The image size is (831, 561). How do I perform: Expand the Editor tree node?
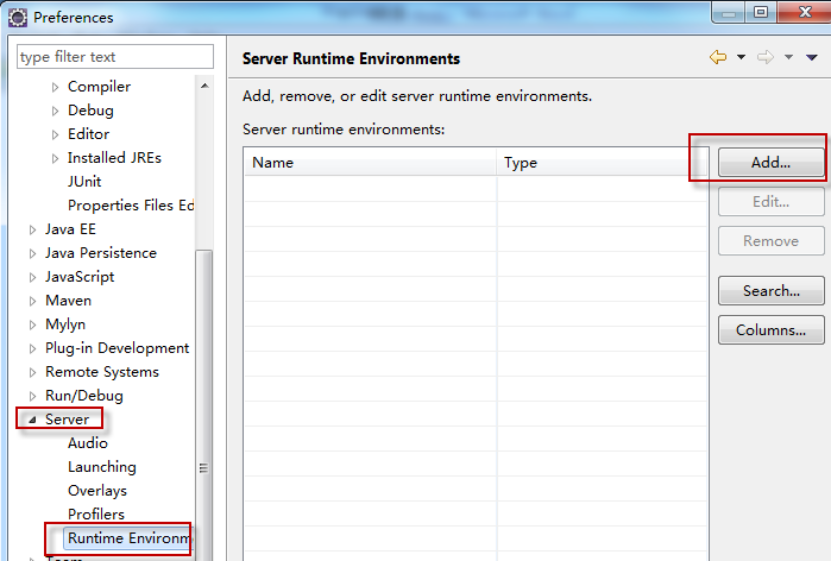click(55, 135)
